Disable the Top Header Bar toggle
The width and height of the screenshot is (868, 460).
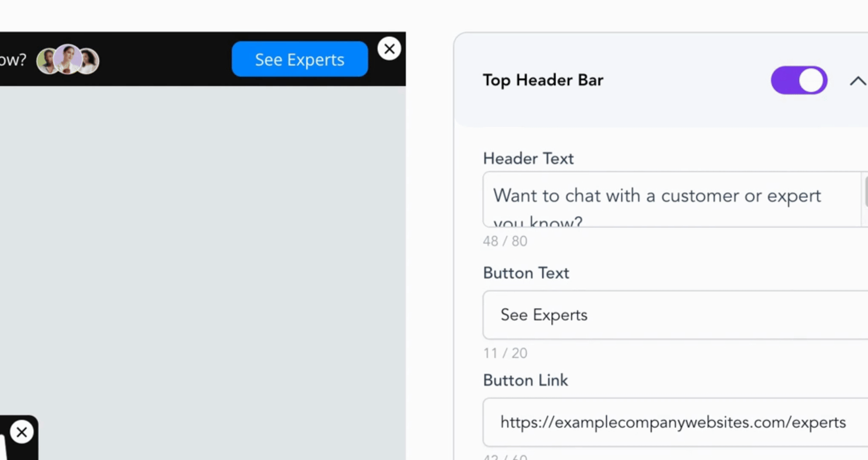[799, 80]
